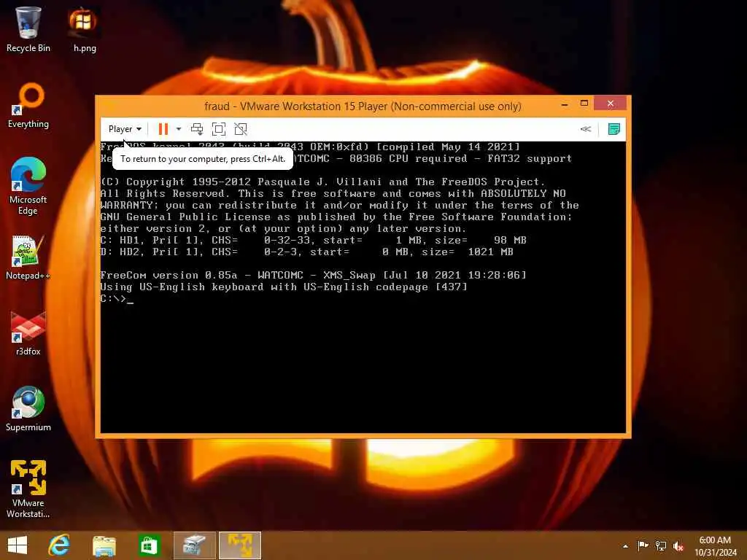Open the Windows Store taskbar icon
The image size is (747, 560).
(x=149, y=545)
